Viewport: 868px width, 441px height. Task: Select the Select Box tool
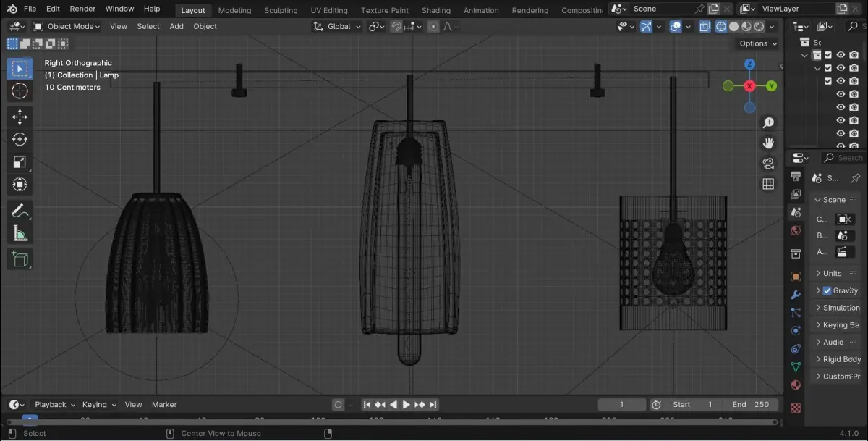pyautogui.click(x=20, y=69)
